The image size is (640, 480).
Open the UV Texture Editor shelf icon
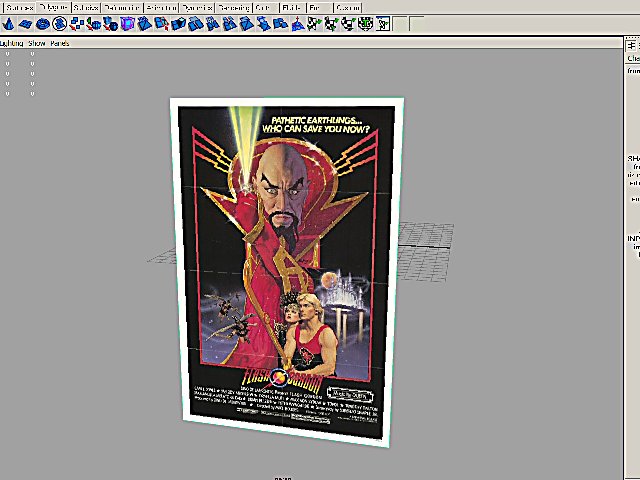[x=382, y=24]
